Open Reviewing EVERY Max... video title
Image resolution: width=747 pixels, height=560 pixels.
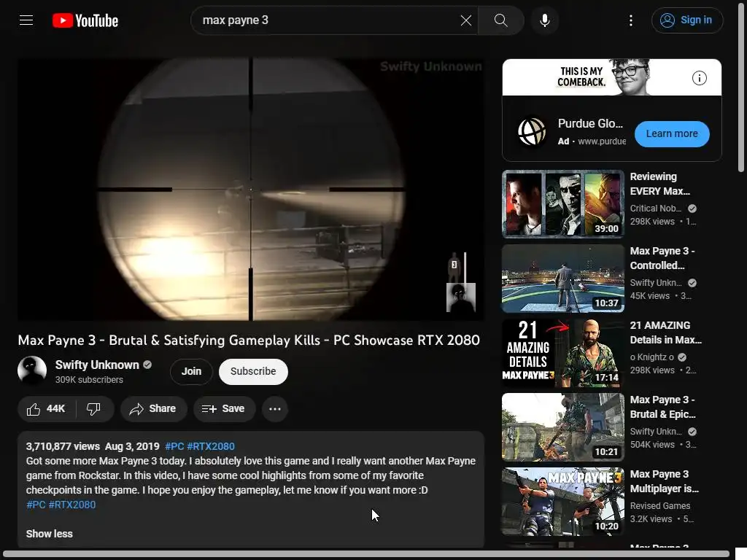(659, 184)
